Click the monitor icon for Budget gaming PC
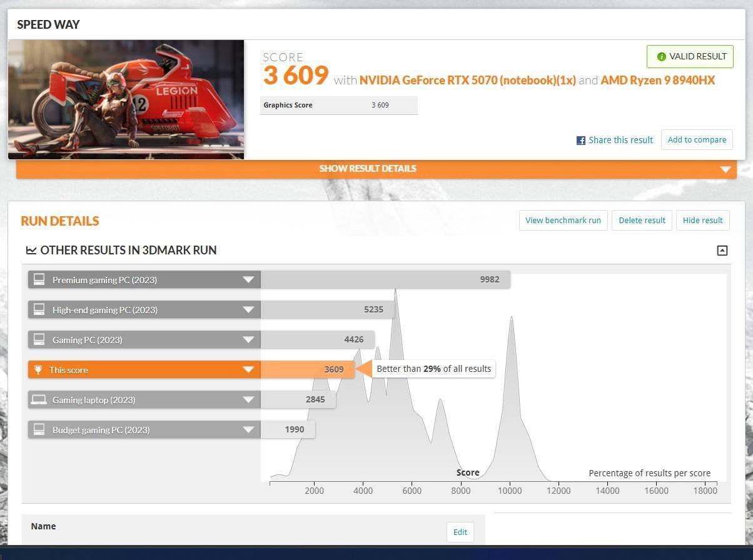753x560 pixels. point(39,429)
